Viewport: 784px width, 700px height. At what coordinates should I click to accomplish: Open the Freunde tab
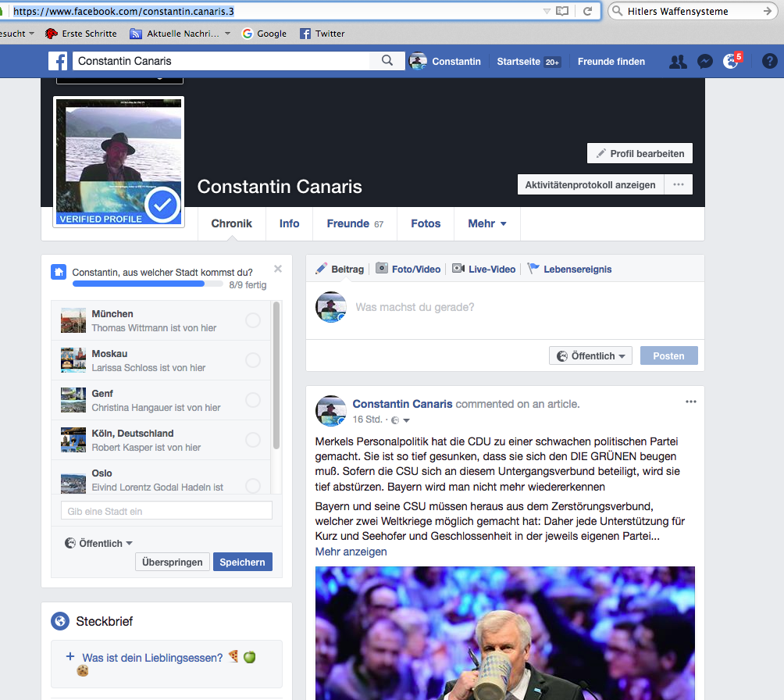click(x=355, y=223)
